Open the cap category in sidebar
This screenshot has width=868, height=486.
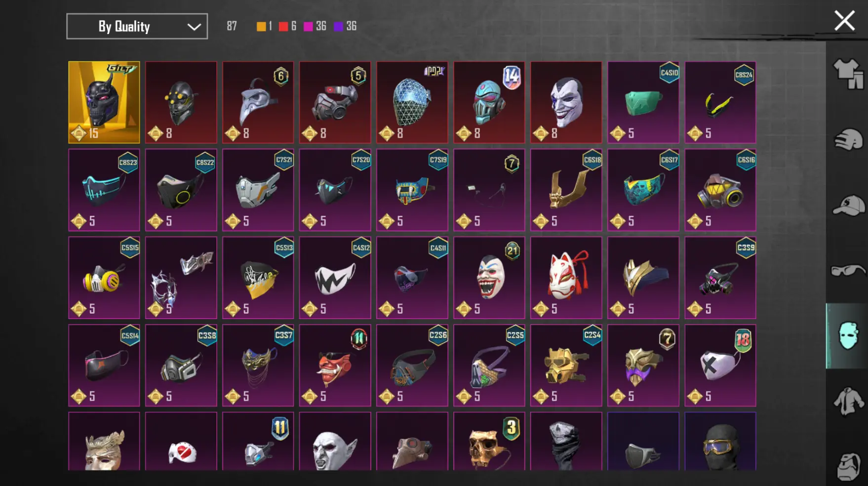pyautogui.click(x=848, y=205)
